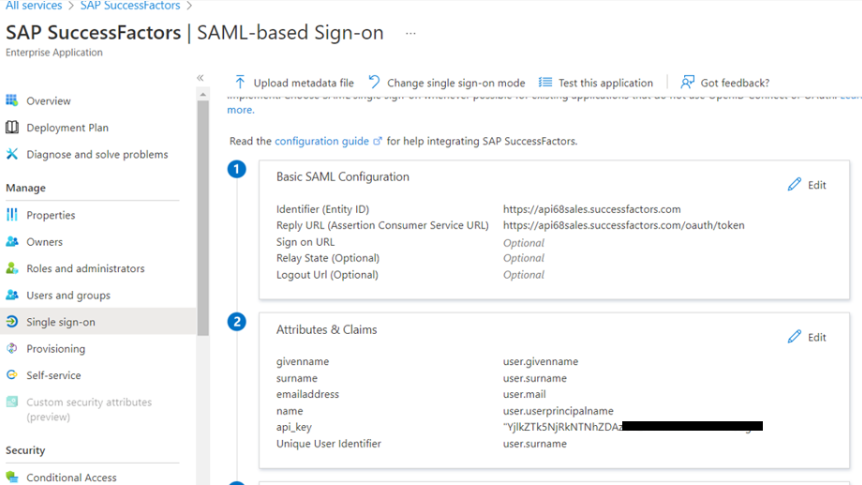Go to All services breadcrumb
The height and width of the screenshot is (485, 862).
(x=34, y=5)
